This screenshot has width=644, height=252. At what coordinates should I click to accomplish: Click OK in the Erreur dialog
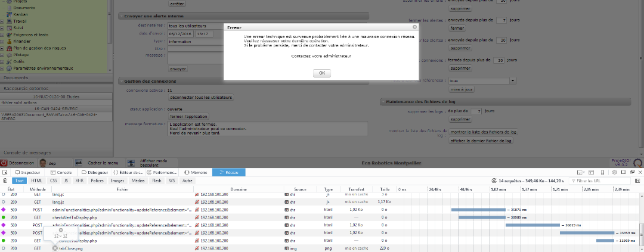pos(321,73)
